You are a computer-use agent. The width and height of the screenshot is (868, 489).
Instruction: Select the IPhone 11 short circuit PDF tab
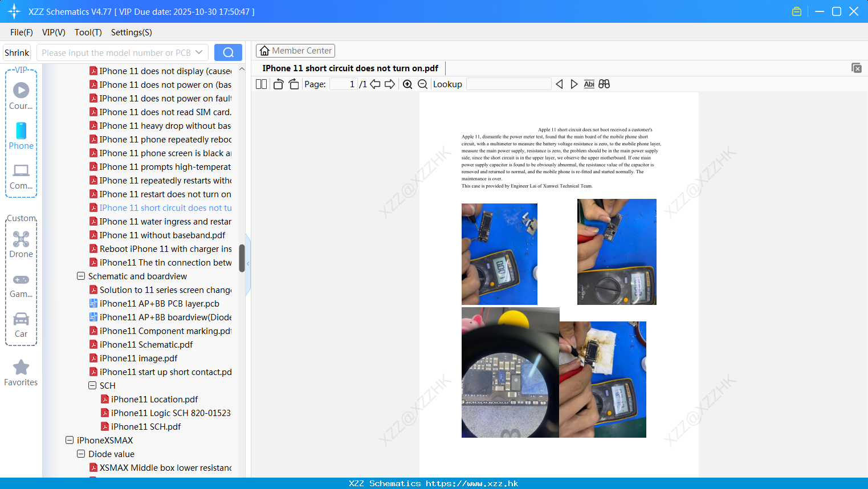pos(350,68)
